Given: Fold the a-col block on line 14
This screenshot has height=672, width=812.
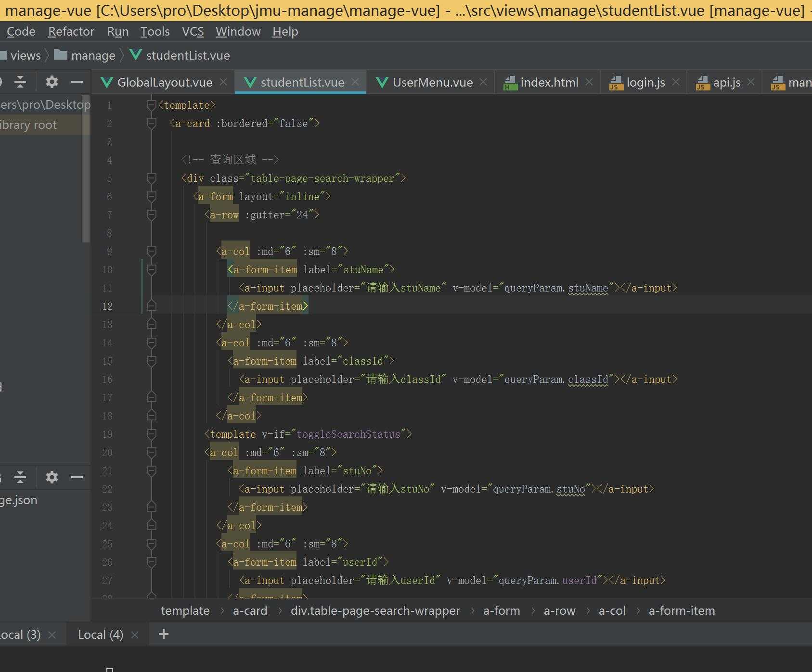Looking at the screenshot, I should coord(151,342).
